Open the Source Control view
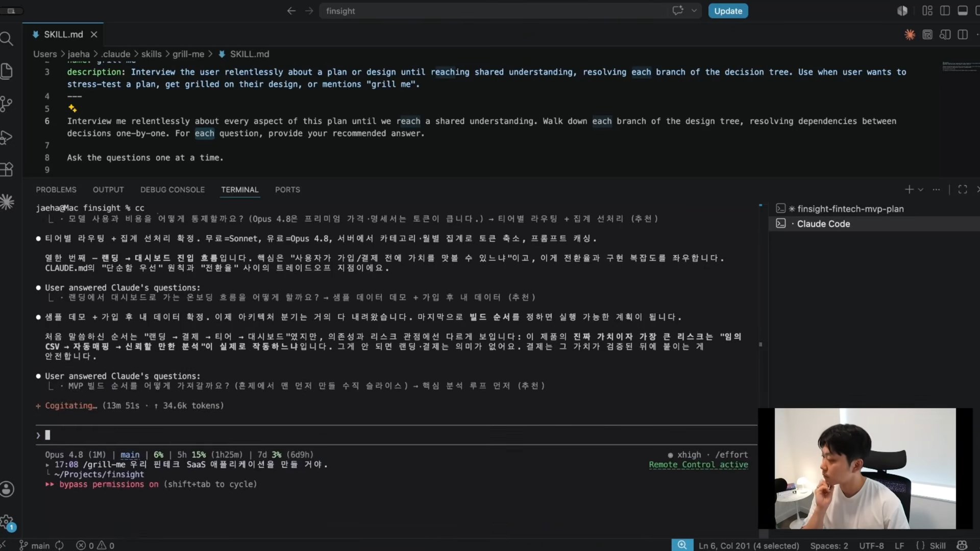The width and height of the screenshot is (980, 551). point(6,104)
